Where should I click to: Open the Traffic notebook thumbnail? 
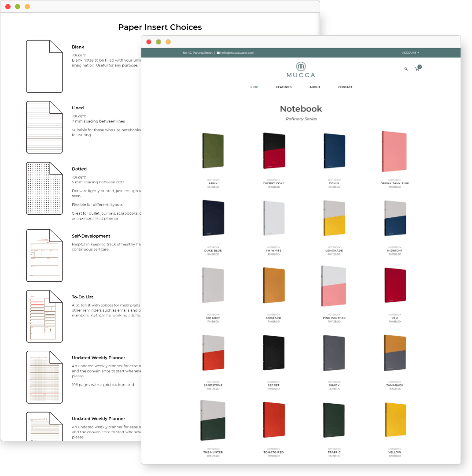334,420
